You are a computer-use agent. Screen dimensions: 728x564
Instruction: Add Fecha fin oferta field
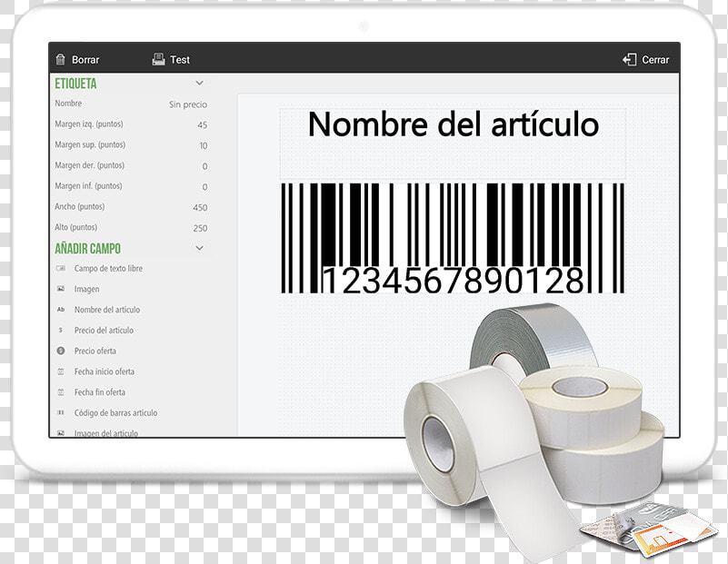[100, 392]
